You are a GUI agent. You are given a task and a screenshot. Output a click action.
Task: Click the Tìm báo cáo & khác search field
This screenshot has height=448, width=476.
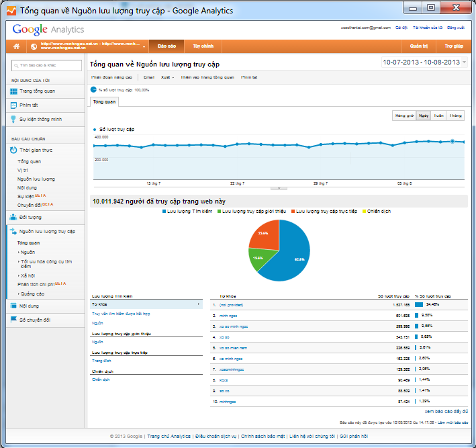point(46,65)
